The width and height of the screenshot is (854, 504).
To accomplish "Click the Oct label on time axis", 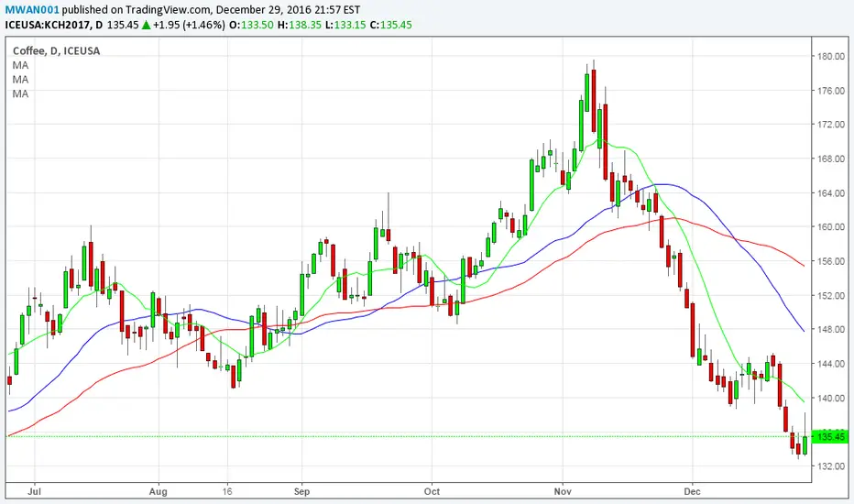I will point(432,491).
